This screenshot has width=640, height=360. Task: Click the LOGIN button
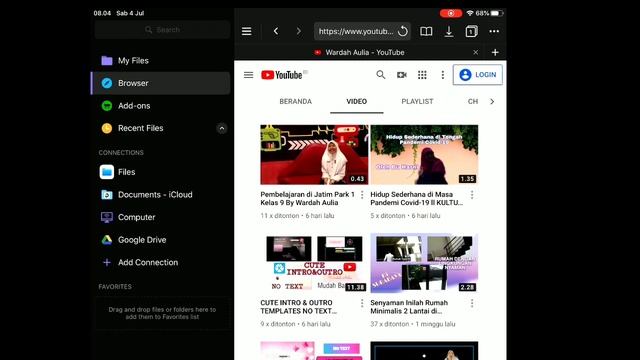pyautogui.click(x=478, y=75)
